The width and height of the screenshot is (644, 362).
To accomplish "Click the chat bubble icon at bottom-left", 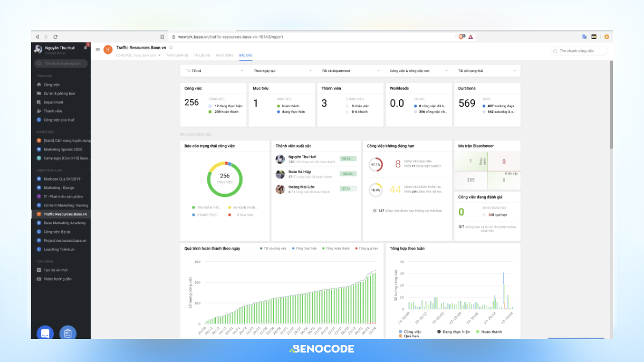I will pos(45,333).
